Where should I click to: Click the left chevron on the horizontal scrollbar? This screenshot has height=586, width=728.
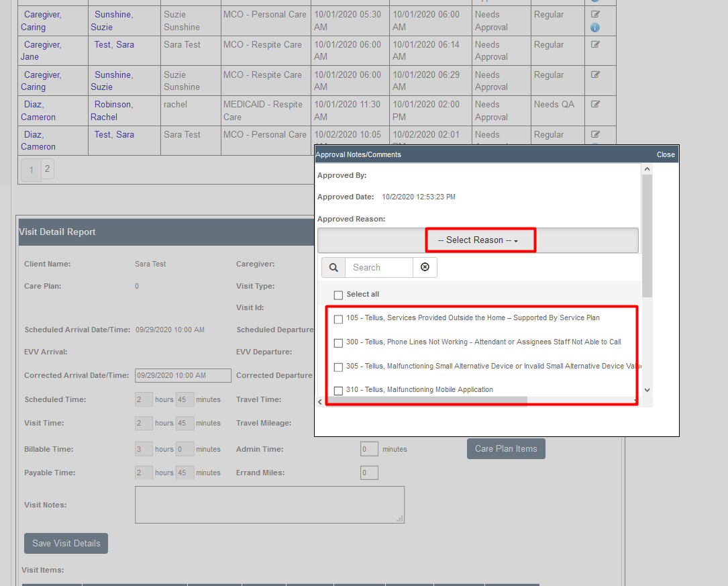320,401
